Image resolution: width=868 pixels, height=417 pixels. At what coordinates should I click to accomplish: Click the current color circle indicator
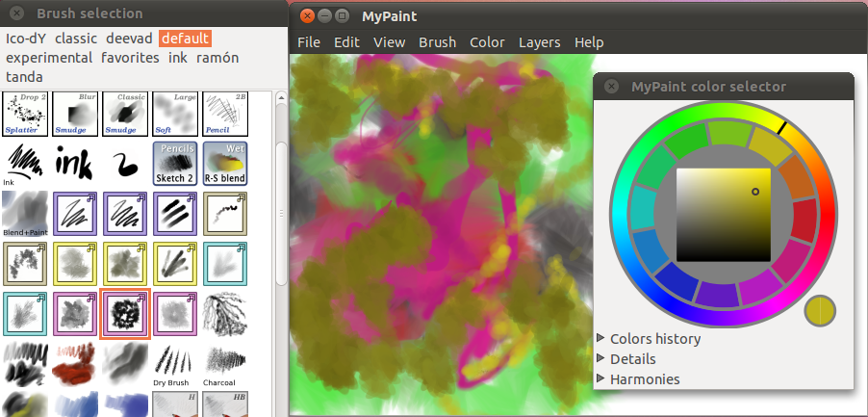click(x=820, y=311)
